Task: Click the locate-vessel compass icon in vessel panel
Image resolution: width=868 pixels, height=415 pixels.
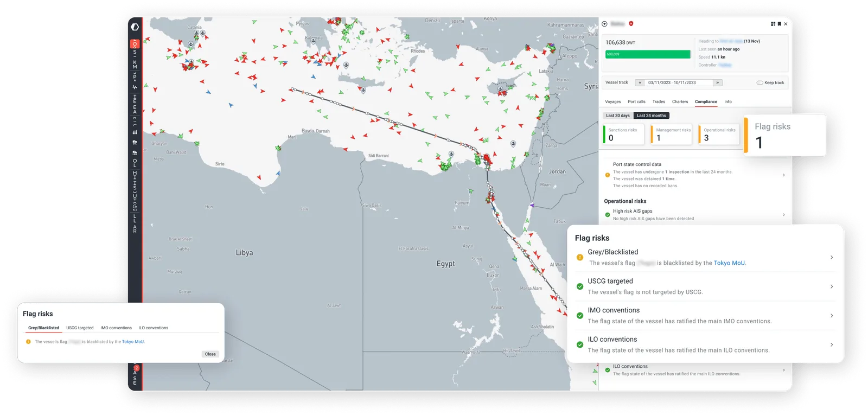Action: (604, 24)
